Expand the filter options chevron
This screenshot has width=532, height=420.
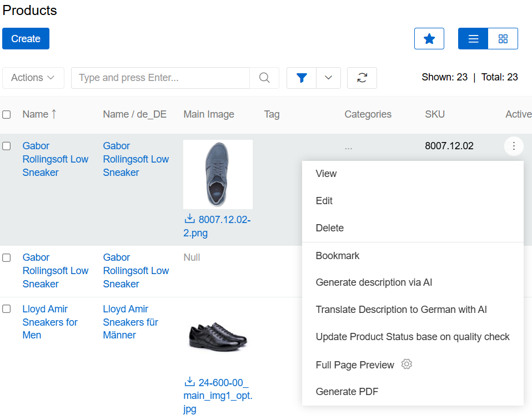328,78
